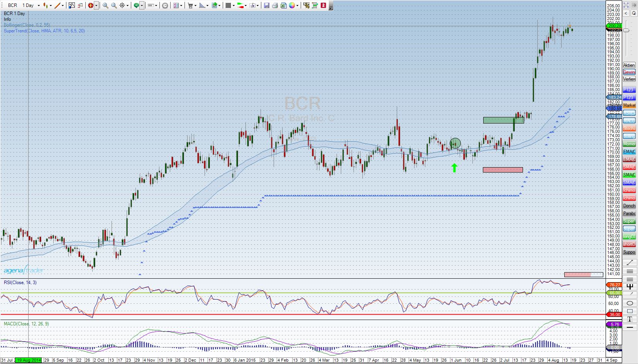Click the vertical slider handle in sidebar

click(626, 30)
